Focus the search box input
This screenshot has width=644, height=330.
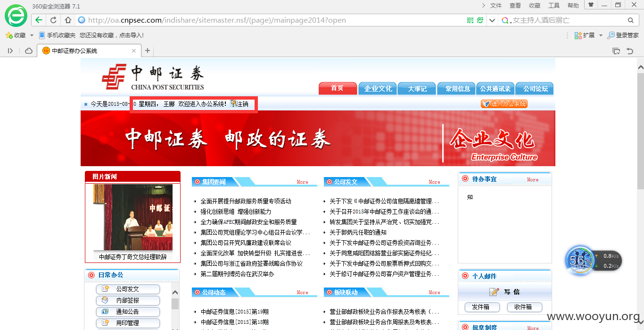[568, 20]
